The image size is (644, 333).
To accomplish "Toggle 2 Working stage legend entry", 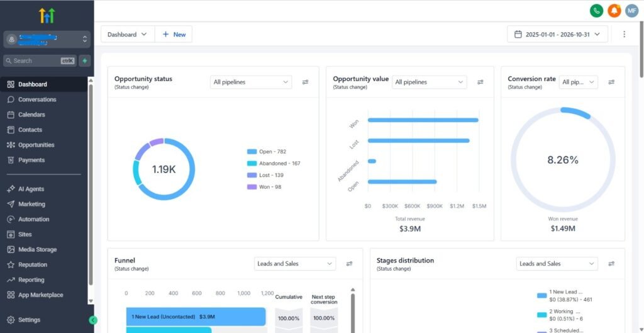I will coord(560,315).
